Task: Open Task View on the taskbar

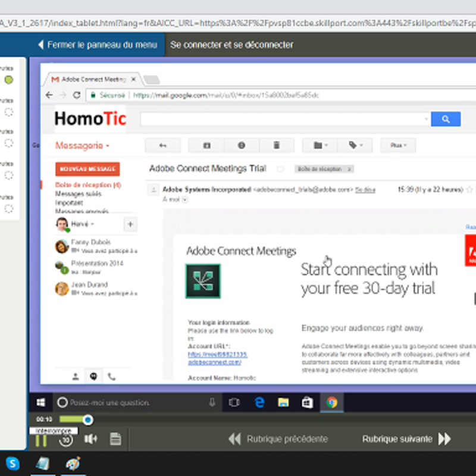Action: pos(234,403)
